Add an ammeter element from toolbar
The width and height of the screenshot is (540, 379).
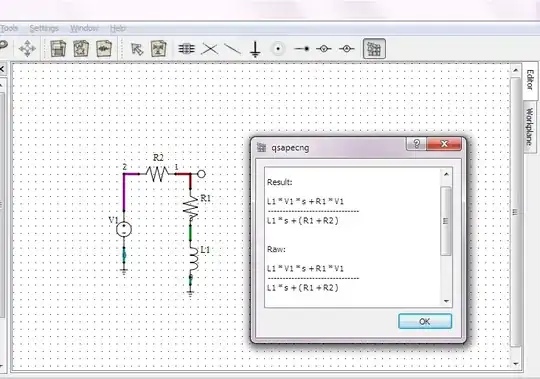(x=346, y=49)
